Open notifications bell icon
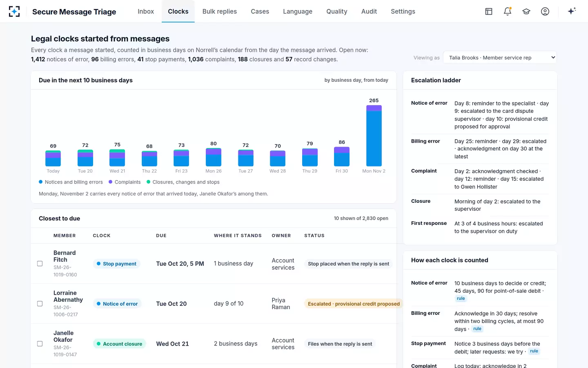The width and height of the screenshot is (588, 368). coord(508,11)
